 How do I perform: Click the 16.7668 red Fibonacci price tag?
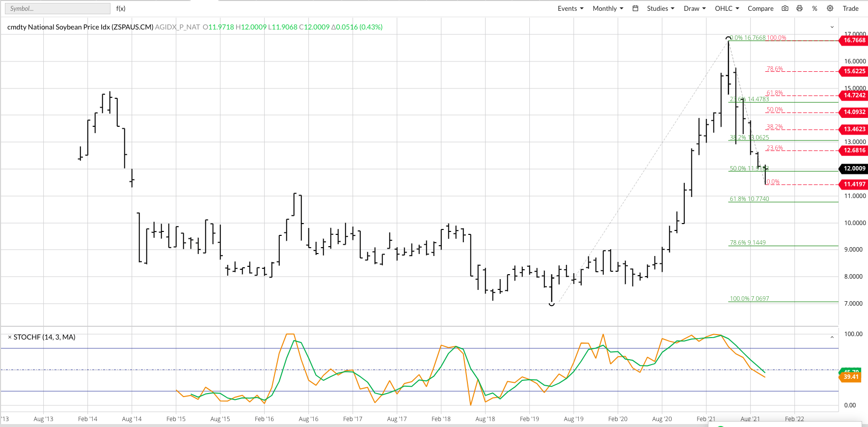pos(854,40)
